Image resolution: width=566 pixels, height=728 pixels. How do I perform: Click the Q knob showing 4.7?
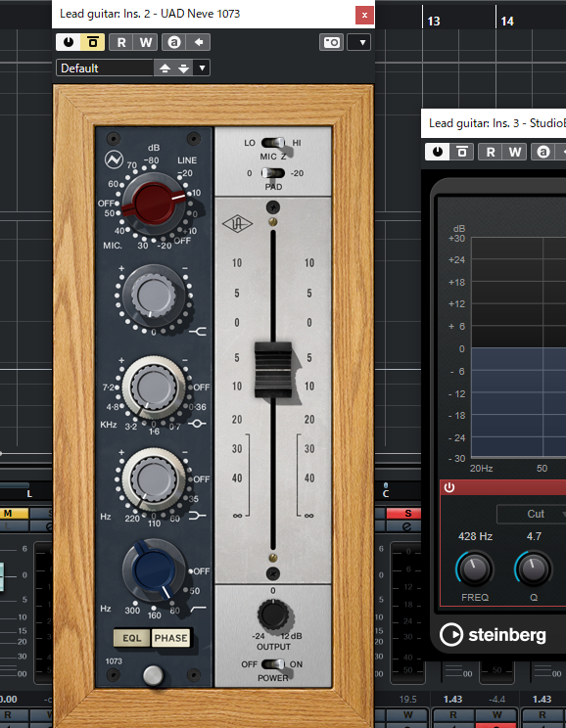534,569
